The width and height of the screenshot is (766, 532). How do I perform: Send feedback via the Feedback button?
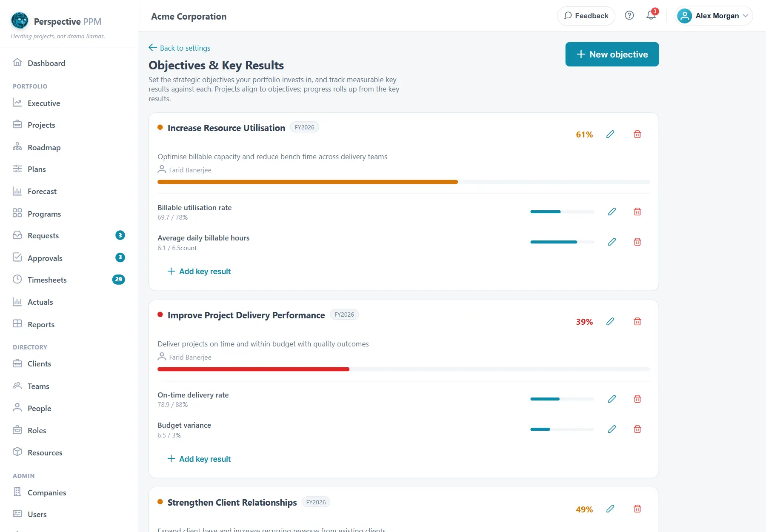[x=586, y=16]
